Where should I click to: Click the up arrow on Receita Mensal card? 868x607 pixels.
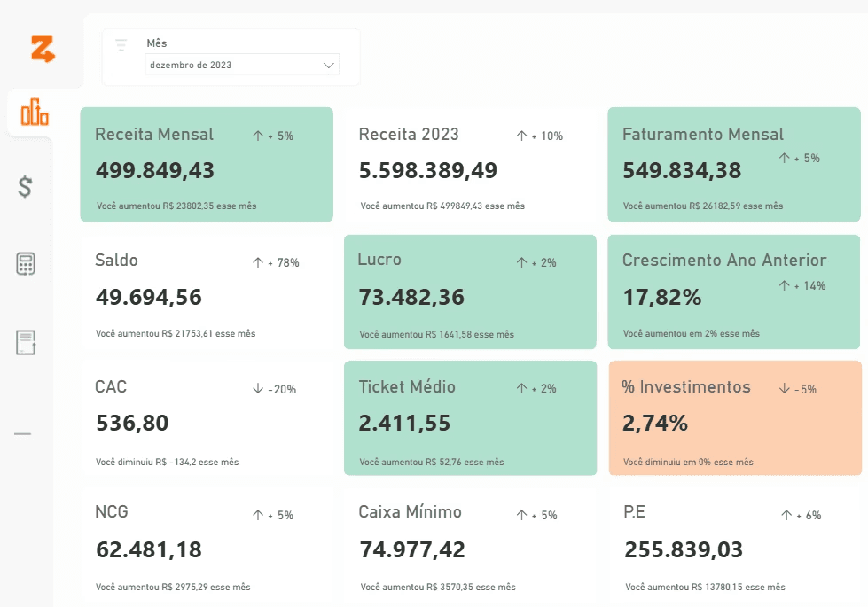[258, 136]
